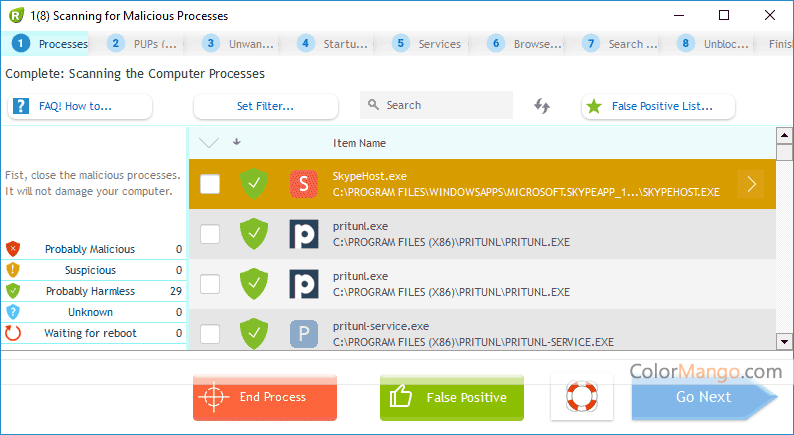Click the SkypeHost.exe red S icon
The width and height of the screenshot is (794, 435).
[303, 184]
